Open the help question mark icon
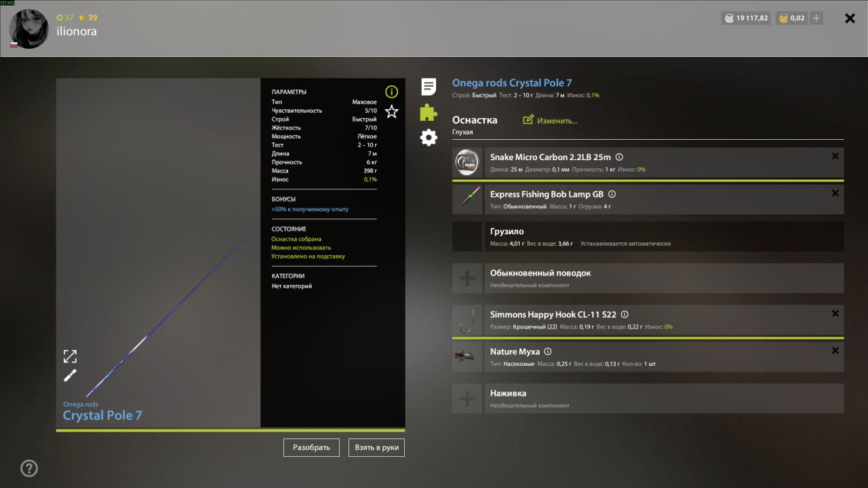 [x=29, y=468]
